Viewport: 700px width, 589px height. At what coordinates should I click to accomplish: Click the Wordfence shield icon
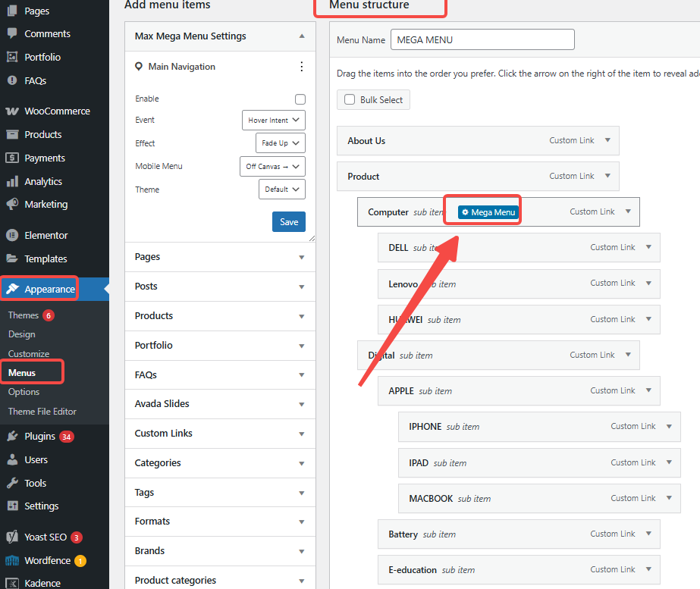pos(12,560)
